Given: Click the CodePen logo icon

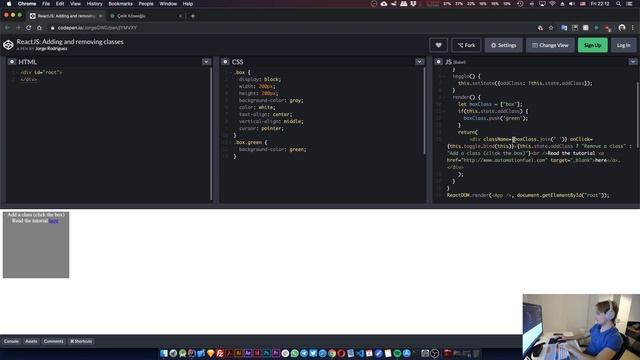Looking at the screenshot, I should coord(8,44).
